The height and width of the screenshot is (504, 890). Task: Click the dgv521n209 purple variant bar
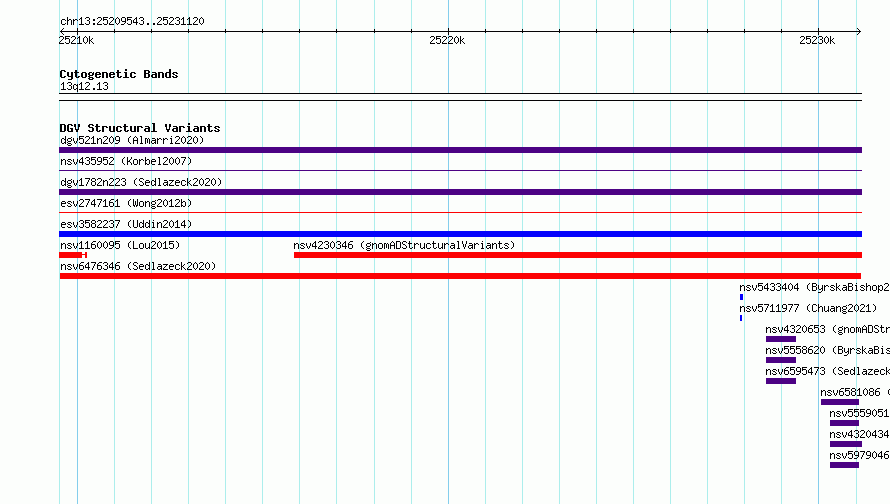pos(460,150)
